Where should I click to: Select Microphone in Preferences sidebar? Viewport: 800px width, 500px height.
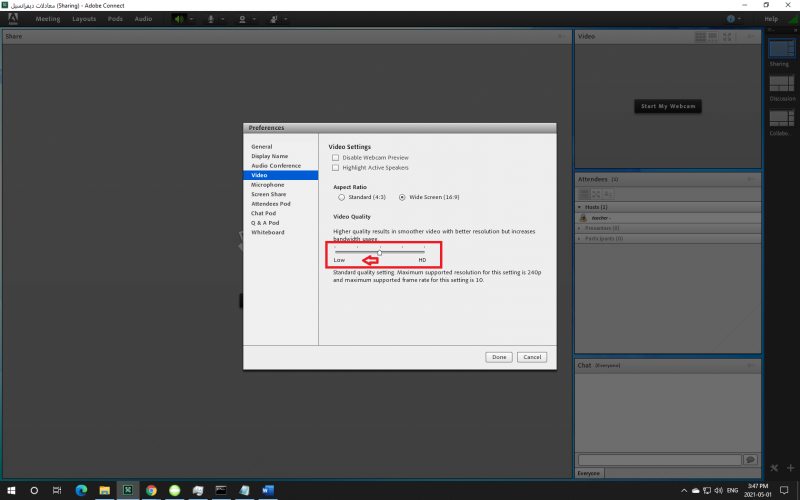coord(267,185)
